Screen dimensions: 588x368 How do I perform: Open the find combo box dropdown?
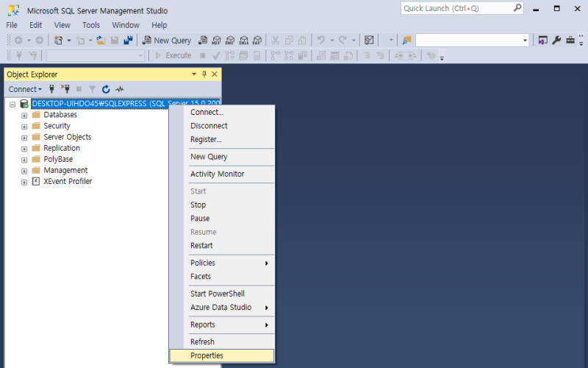[525, 40]
